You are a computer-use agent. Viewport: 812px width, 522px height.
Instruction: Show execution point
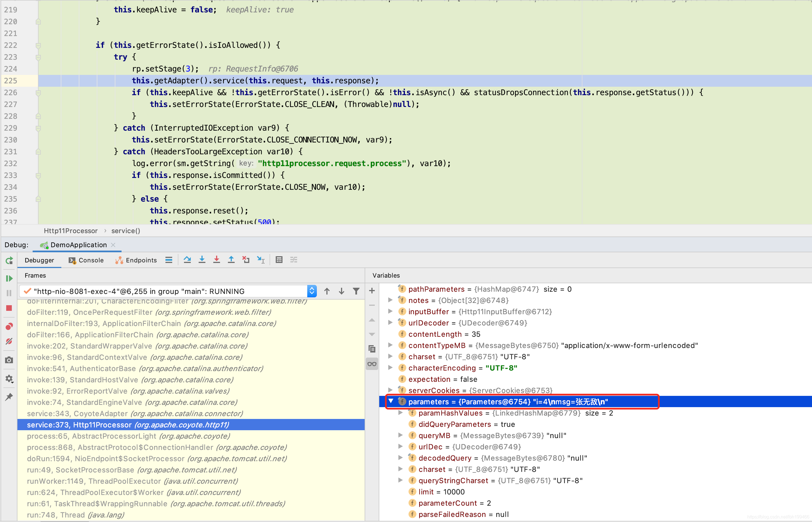pos(169,260)
